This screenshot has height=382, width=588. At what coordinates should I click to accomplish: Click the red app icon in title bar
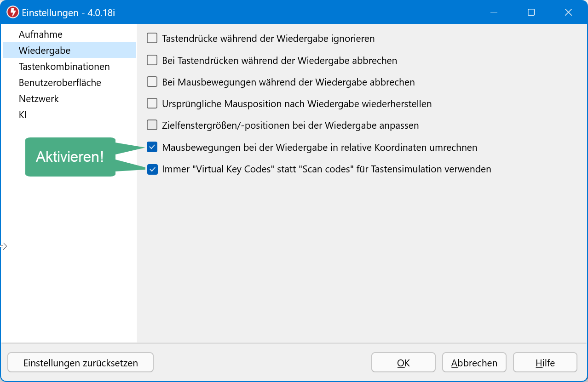[x=13, y=12]
